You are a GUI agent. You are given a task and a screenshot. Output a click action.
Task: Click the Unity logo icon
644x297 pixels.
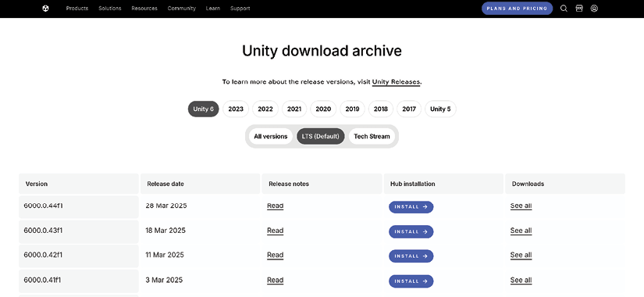pos(45,9)
